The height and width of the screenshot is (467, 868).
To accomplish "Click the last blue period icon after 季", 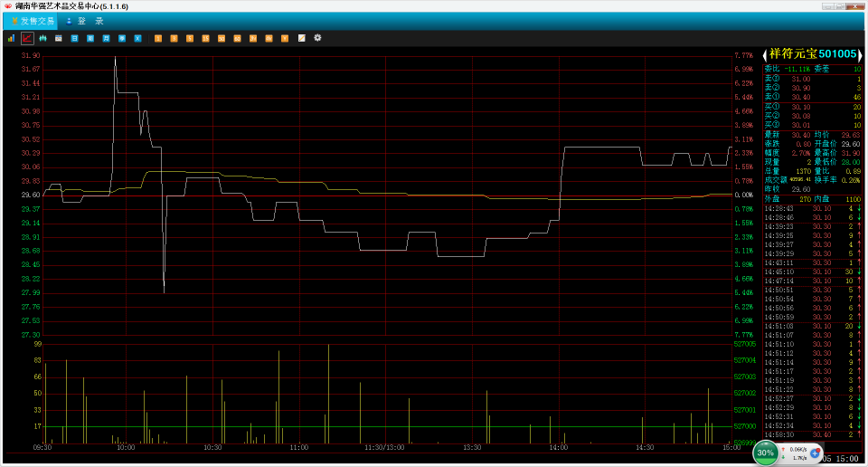I will pyautogui.click(x=137, y=38).
